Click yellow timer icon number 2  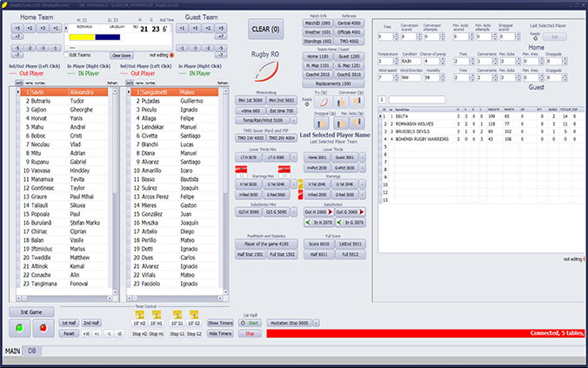tap(157, 315)
